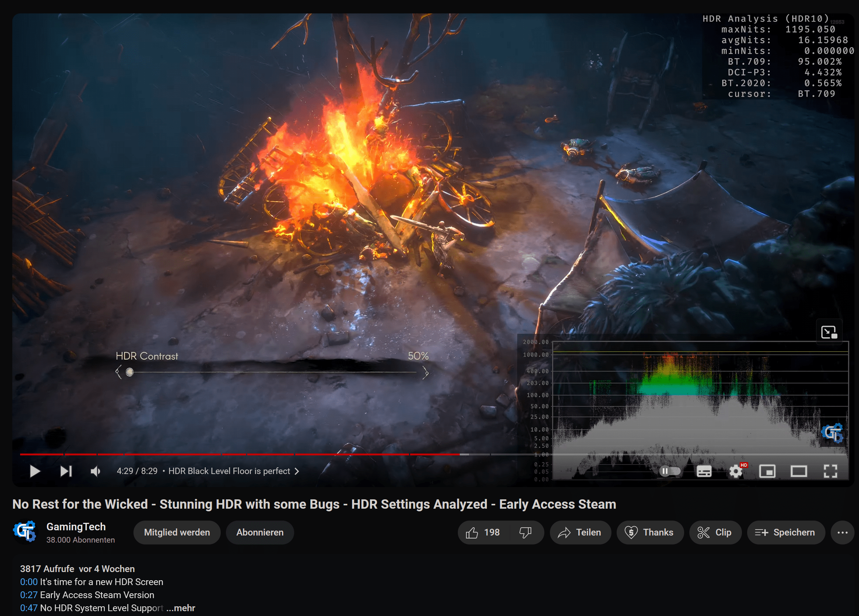Screen dimensions: 859x616
Task: Click 'Early Access Steam Version' description line
Action: 97,595
